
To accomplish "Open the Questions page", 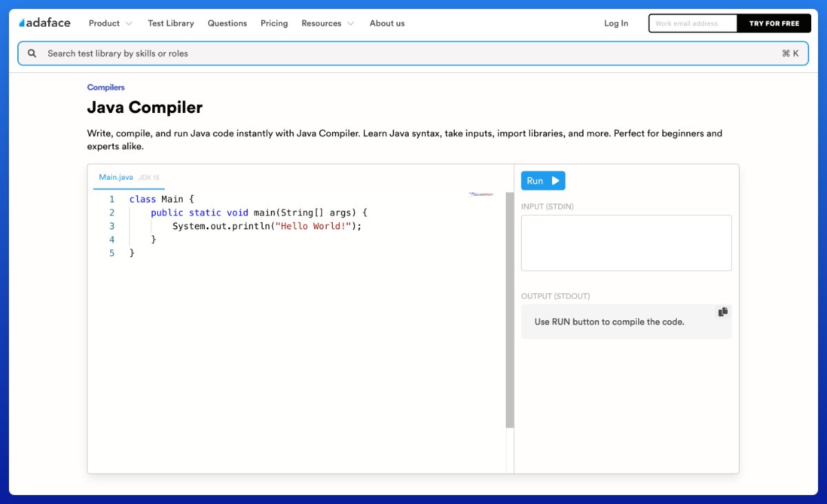I will click(x=227, y=23).
